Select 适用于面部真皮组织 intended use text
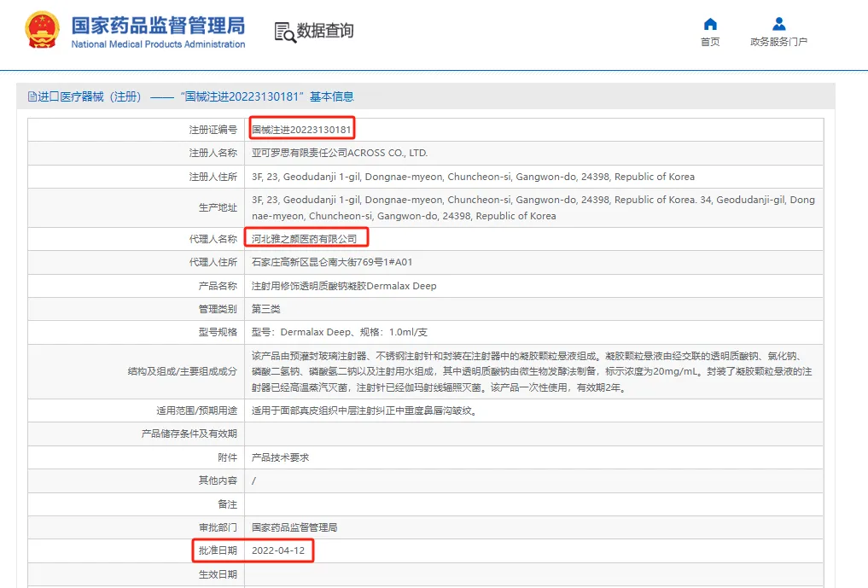The width and height of the screenshot is (868, 588). (x=364, y=410)
